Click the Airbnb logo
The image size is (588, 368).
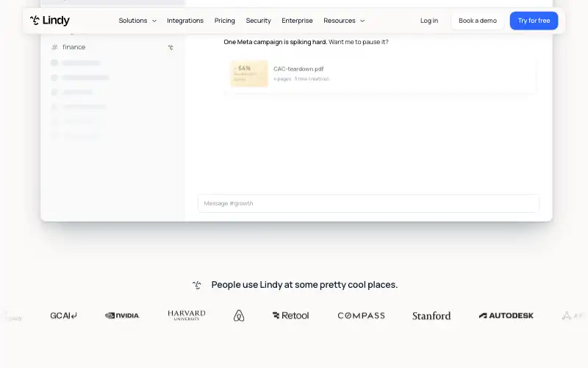tap(239, 316)
